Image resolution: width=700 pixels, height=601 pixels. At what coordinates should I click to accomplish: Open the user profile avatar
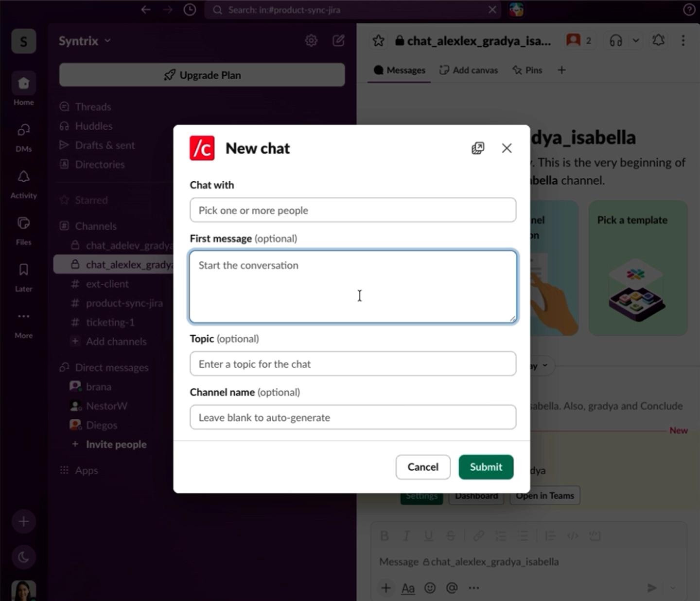(23, 591)
